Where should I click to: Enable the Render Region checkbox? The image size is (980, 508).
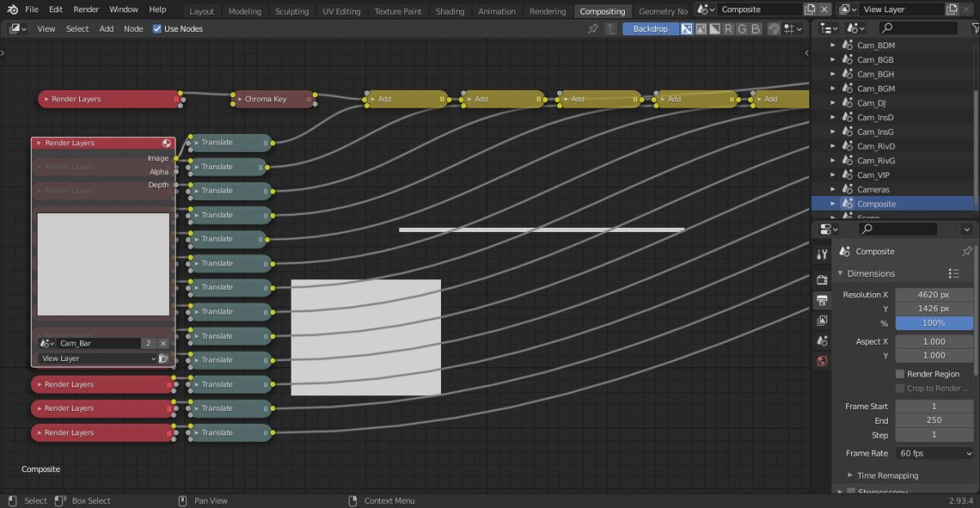tap(900, 374)
